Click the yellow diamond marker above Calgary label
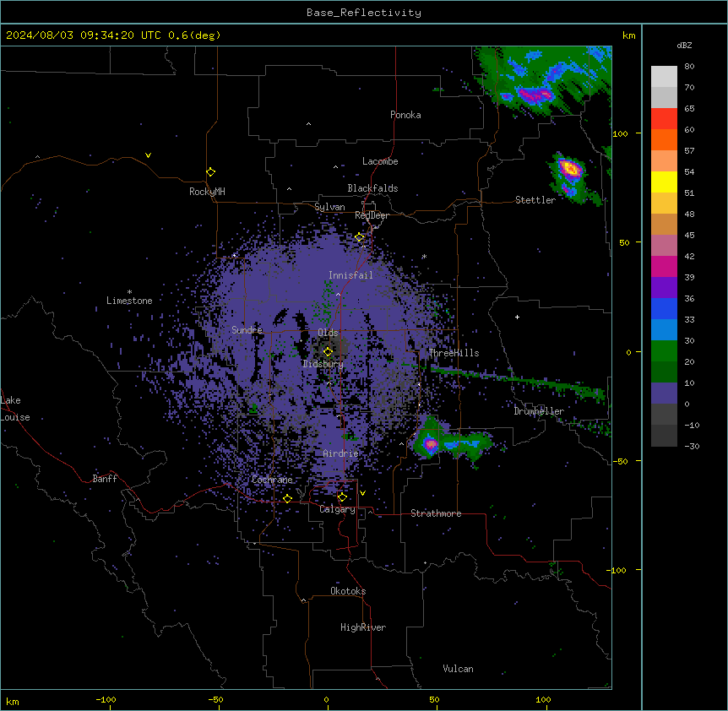 [342, 497]
